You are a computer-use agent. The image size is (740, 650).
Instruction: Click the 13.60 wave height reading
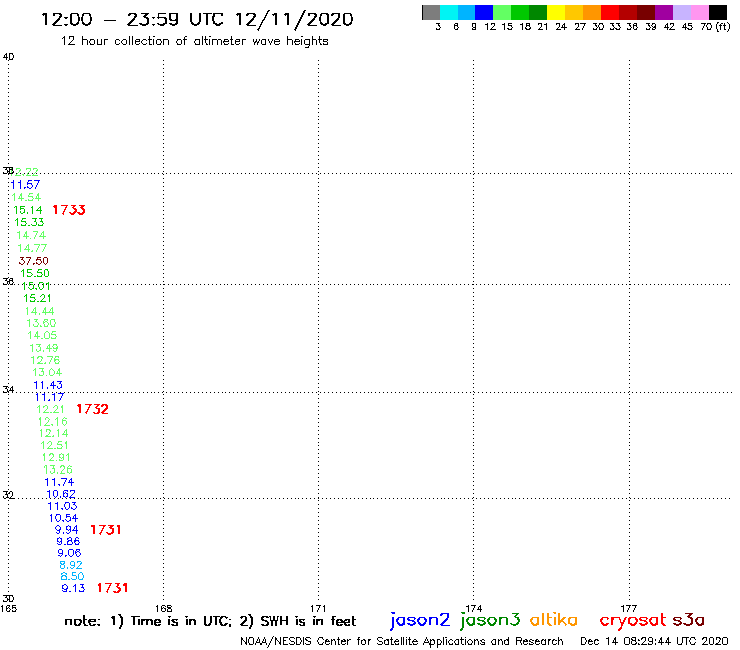[41, 323]
